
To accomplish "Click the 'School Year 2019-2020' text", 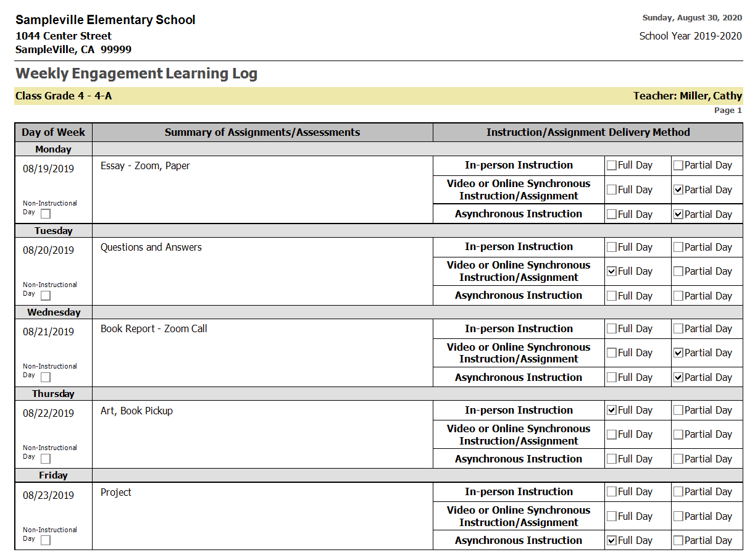I will tap(691, 36).
